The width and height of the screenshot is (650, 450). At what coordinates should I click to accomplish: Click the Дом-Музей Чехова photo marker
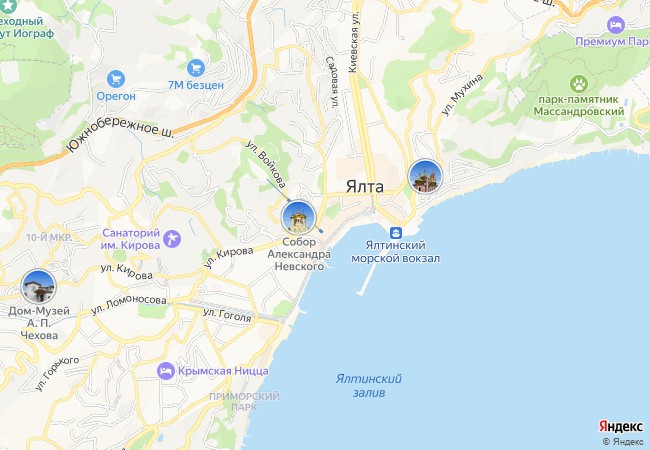point(39,286)
